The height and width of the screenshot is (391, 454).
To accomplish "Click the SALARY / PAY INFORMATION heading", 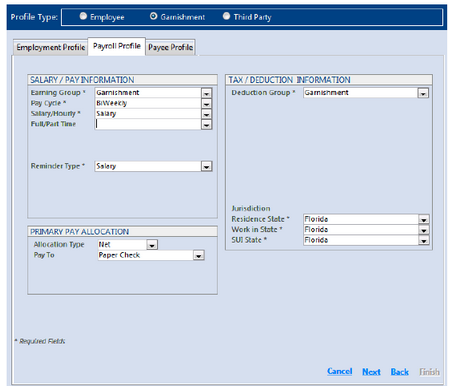I will point(82,80).
